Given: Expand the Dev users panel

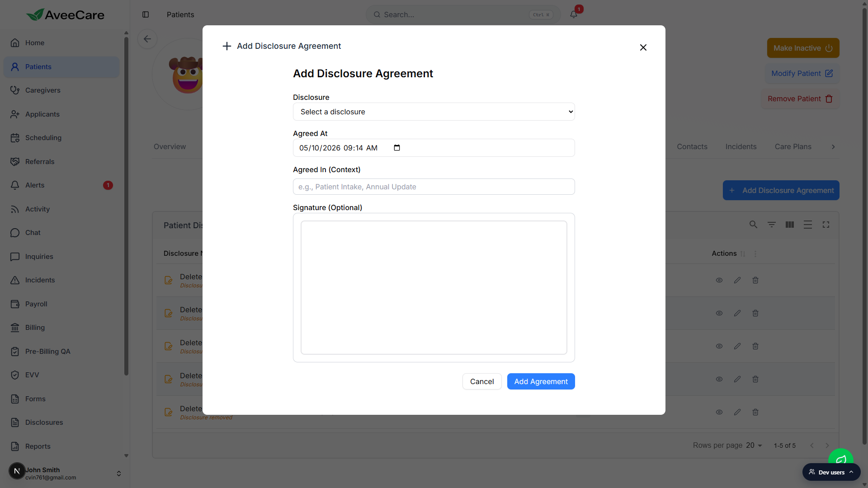Looking at the screenshot, I should coord(831,472).
